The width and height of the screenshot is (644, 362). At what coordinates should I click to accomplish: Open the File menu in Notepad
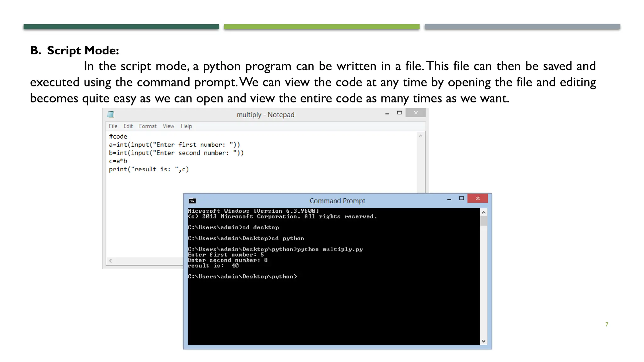(x=113, y=126)
